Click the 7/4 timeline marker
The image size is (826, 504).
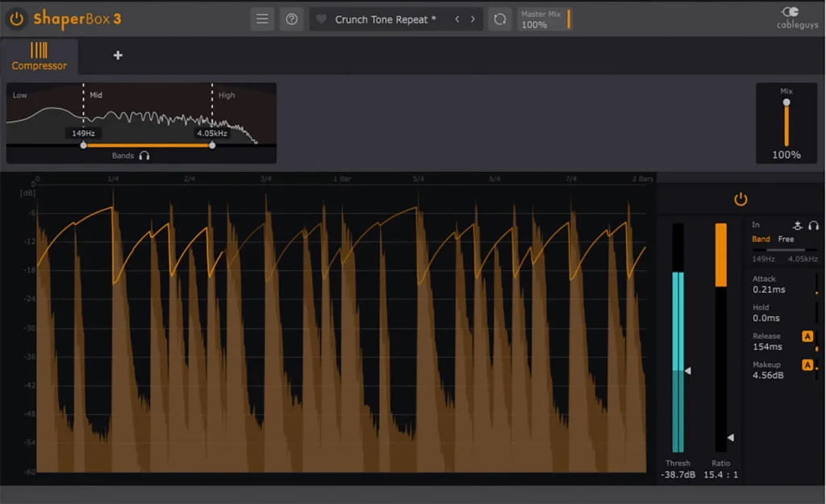(571, 179)
